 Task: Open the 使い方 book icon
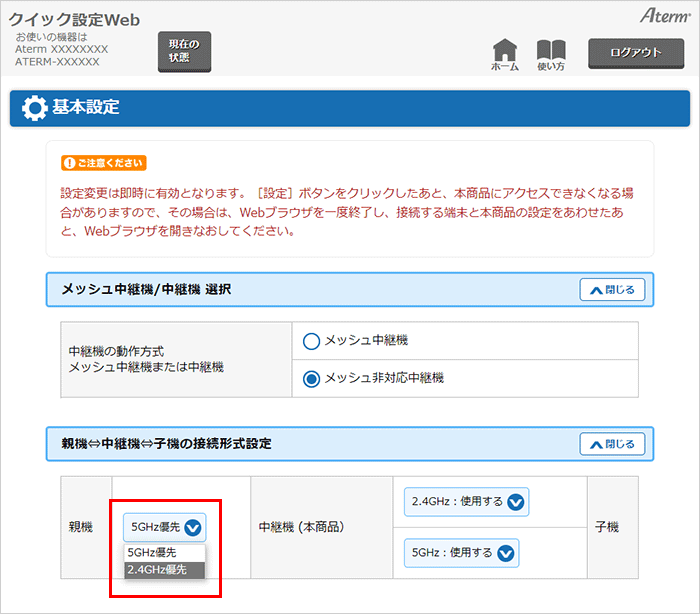tap(551, 52)
